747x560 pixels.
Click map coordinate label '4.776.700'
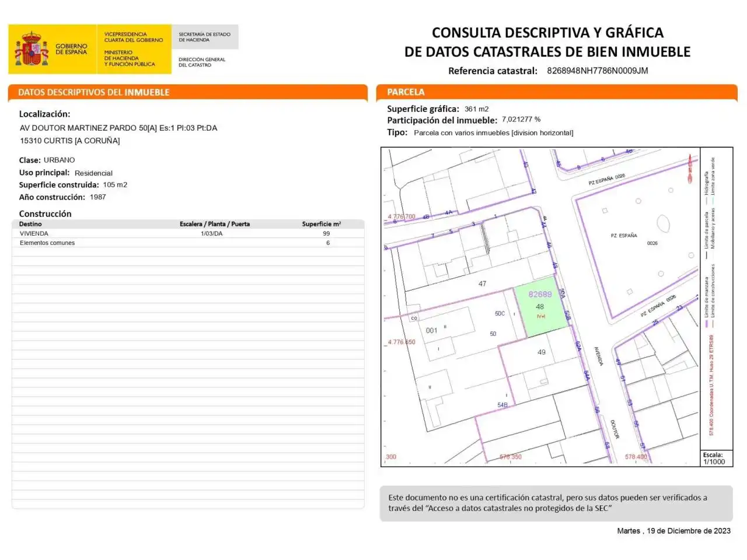pos(402,216)
